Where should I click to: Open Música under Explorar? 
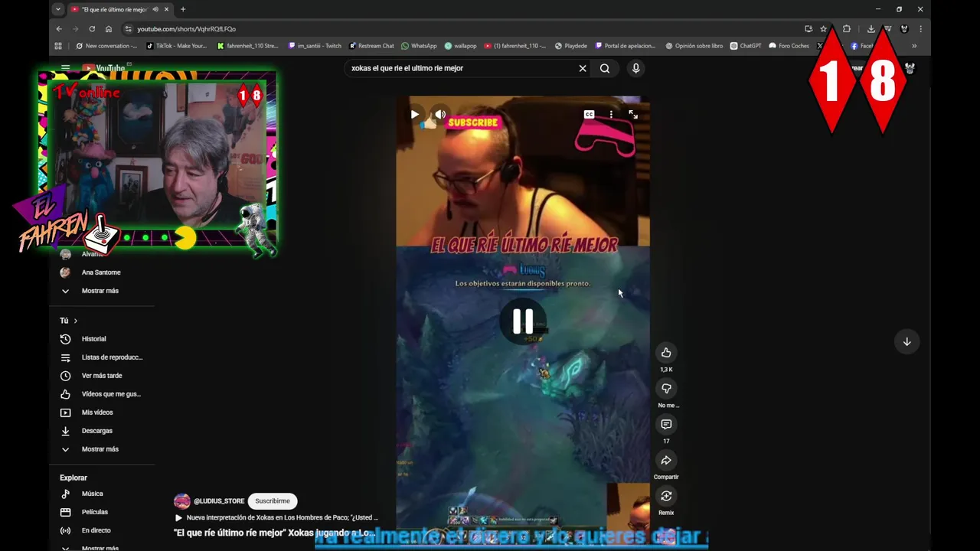coord(92,494)
